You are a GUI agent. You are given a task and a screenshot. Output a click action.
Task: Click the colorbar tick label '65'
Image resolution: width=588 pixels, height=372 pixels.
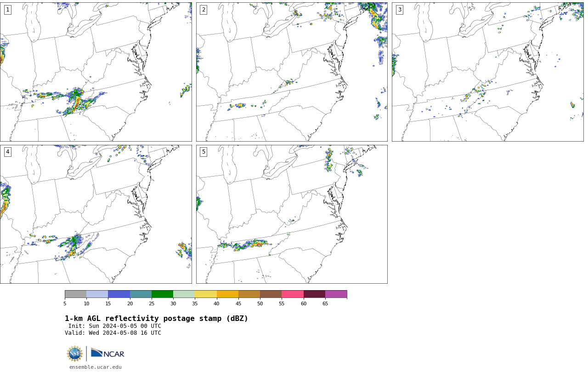click(x=325, y=304)
